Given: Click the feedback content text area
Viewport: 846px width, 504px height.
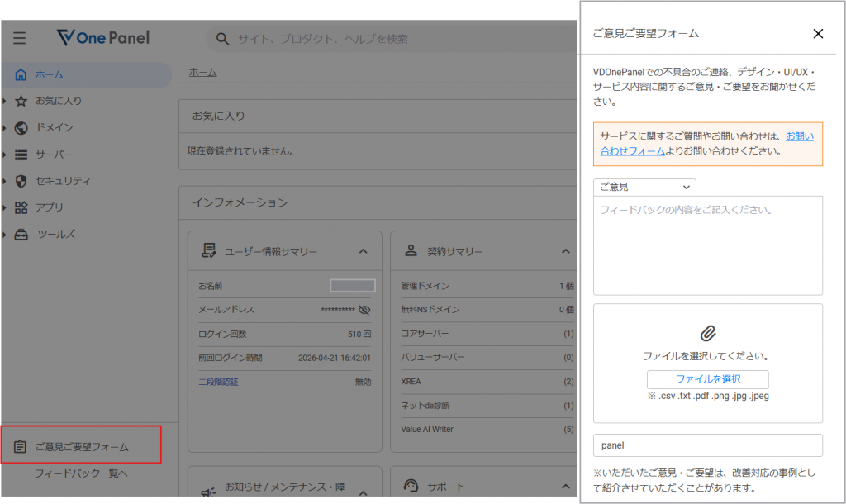Looking at the screenshot, I should pyautogui.click(x=708, y=245).
